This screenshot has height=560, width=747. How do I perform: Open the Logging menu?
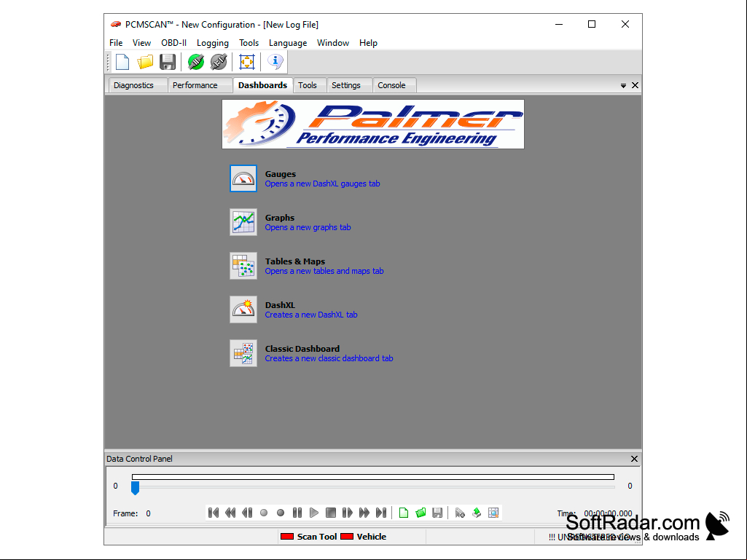(213, 43)
